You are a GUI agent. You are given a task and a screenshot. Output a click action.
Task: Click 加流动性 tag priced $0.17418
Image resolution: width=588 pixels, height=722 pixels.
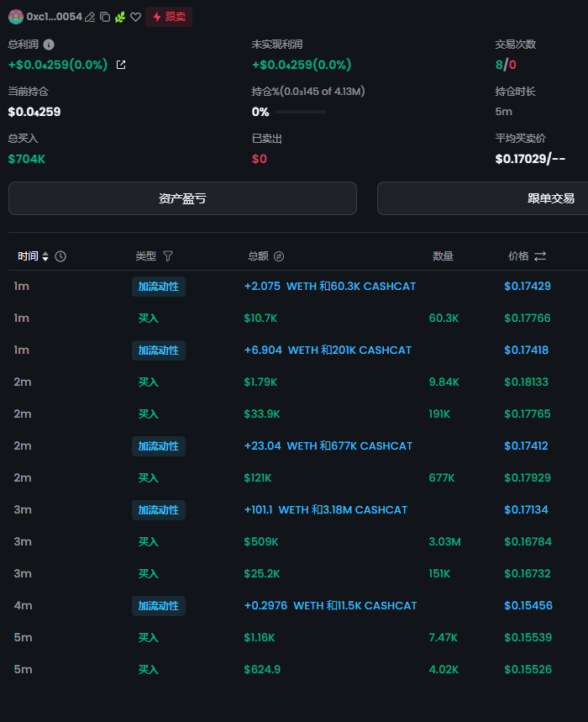159,350
